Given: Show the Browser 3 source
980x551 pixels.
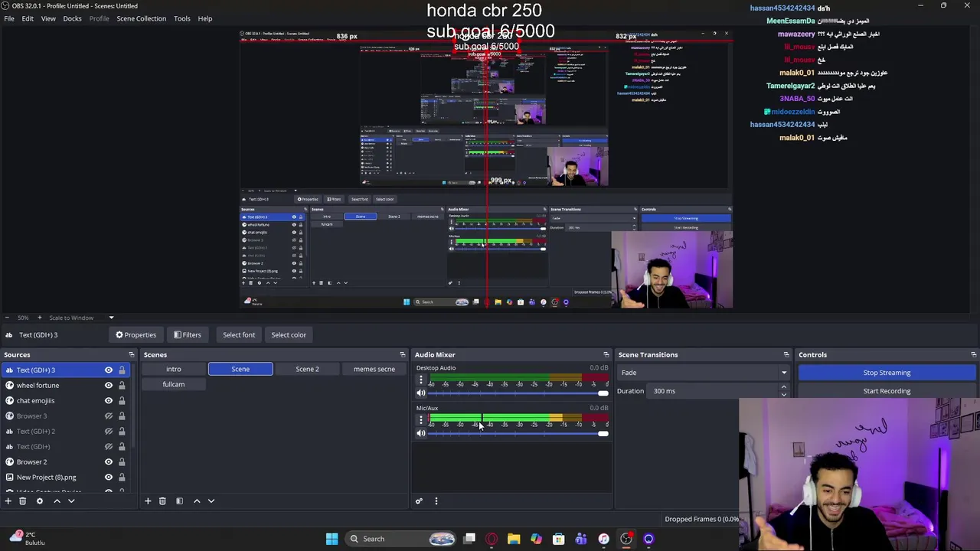Looking at the screenshot, I should [109, 416].
